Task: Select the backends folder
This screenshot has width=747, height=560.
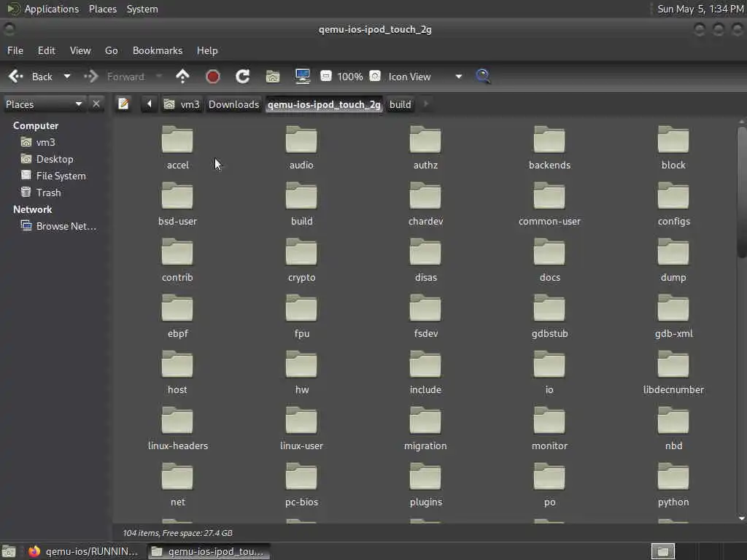Action: tap(549, 147)
